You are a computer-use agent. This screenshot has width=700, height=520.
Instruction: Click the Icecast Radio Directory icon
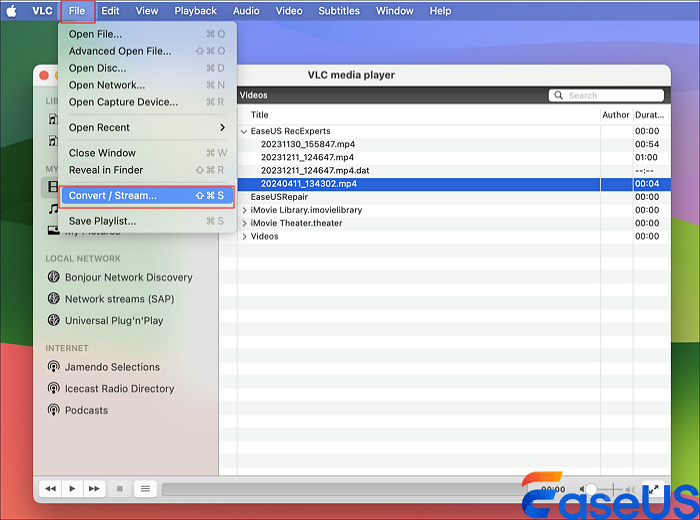click(x=54, y=388)
